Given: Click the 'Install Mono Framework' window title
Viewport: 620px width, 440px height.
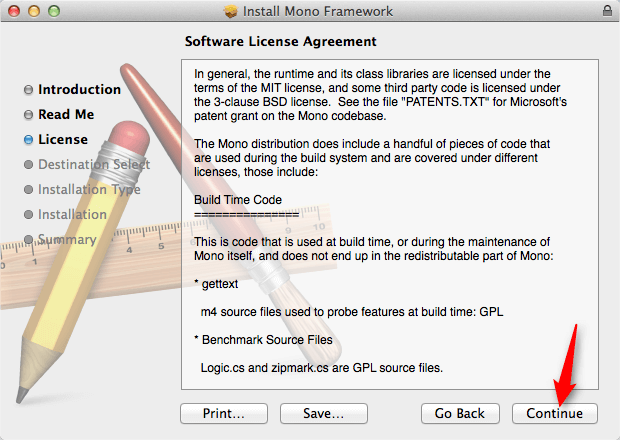Looking at the screenshot, I should point(318,11).
